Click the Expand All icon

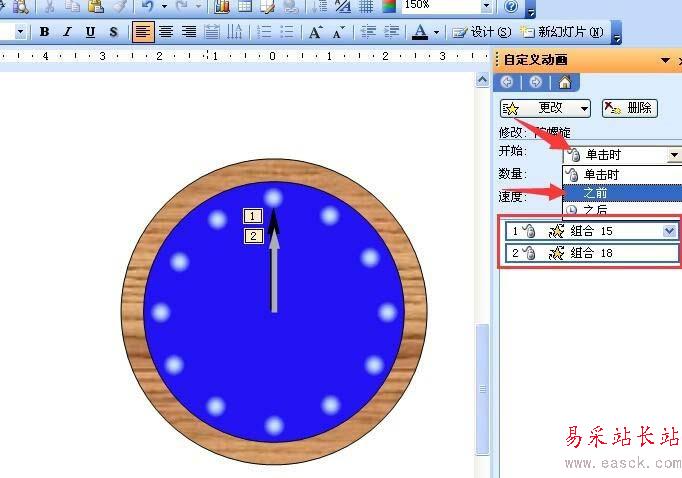[x=321, y=6]
